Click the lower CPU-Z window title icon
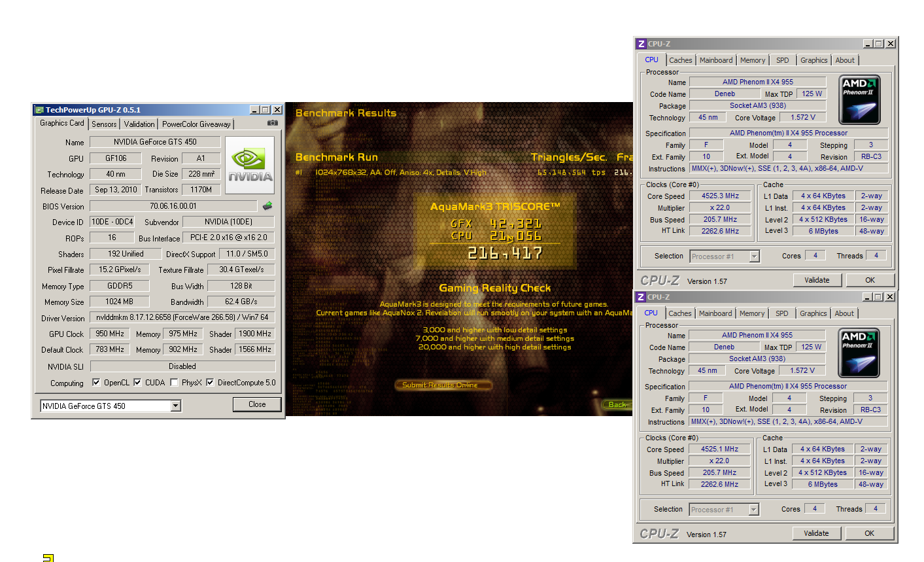This screenshot has height=562, width=924. [641, 297]
